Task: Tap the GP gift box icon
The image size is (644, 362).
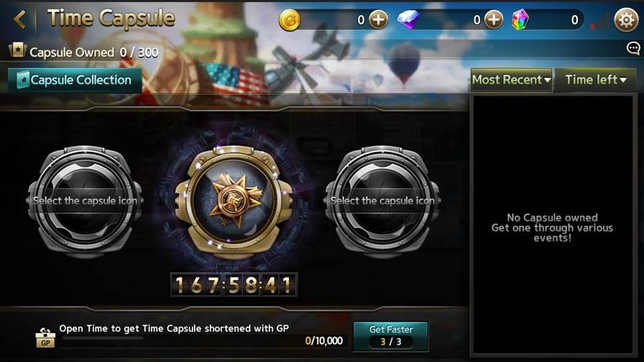Action: click(45, 338)
